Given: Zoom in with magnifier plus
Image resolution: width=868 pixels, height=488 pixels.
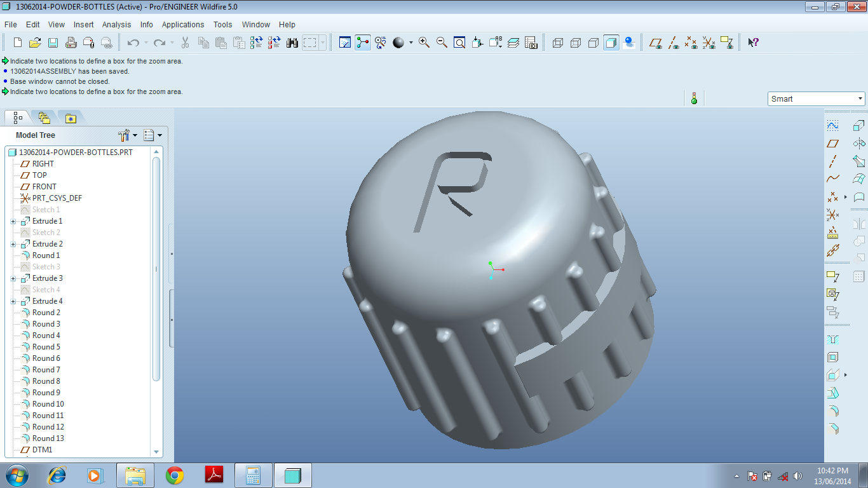Looking at the screenshot, I should pyautogui.click(x=424, y=43).
